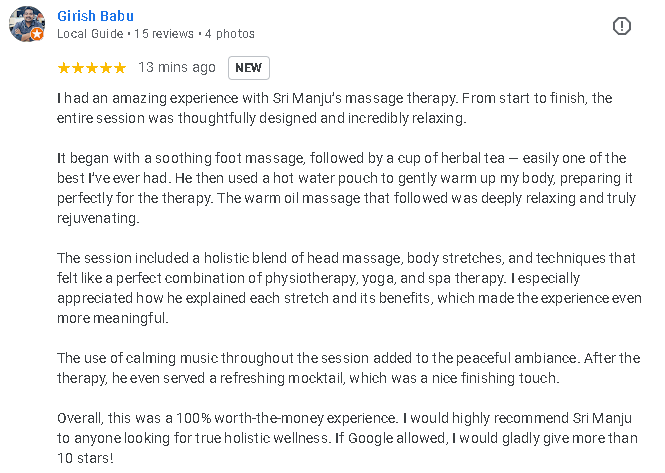Click the report review exclamation icon

pos(621,26)
